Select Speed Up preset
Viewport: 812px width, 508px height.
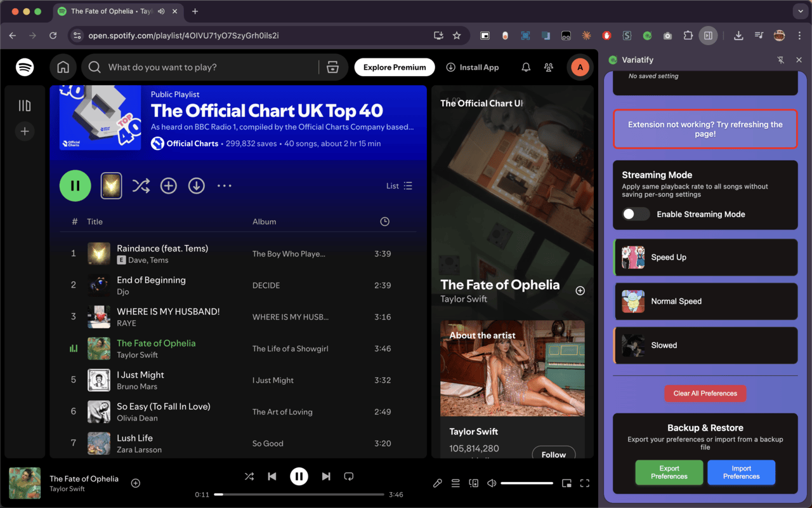click(x=705, y=257)
